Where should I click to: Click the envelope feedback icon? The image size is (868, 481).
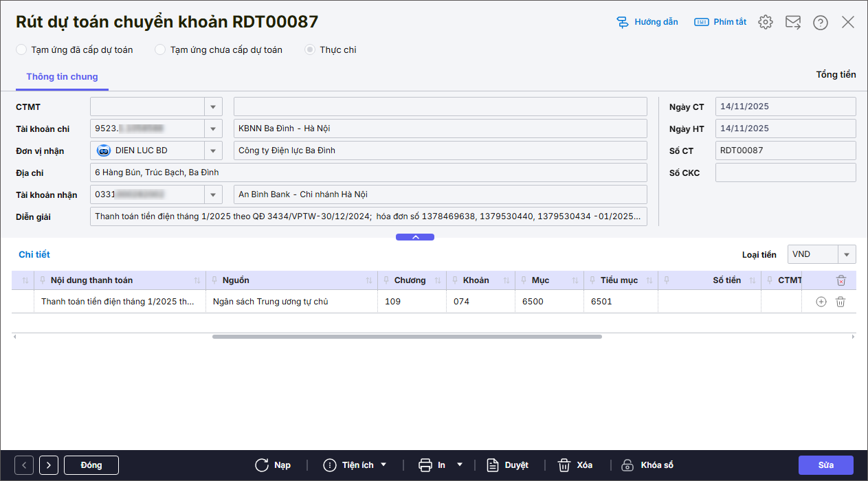(793, 22)
